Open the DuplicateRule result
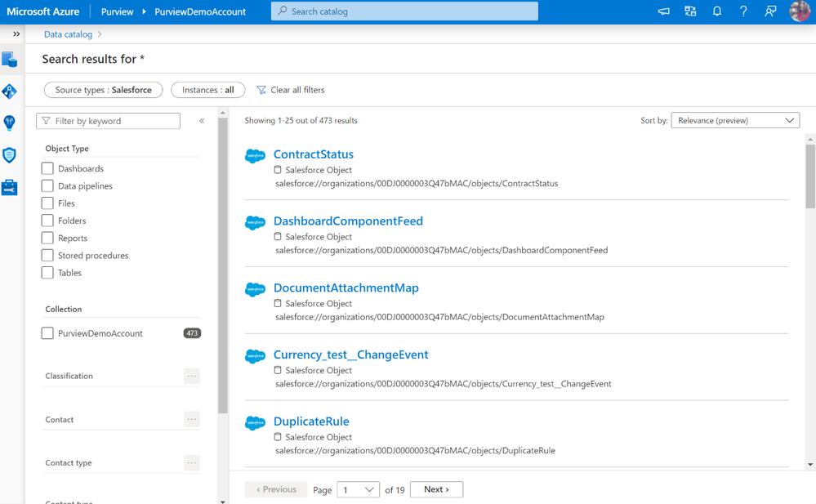This screenshot has width=816, height=504. pos(311,421)
